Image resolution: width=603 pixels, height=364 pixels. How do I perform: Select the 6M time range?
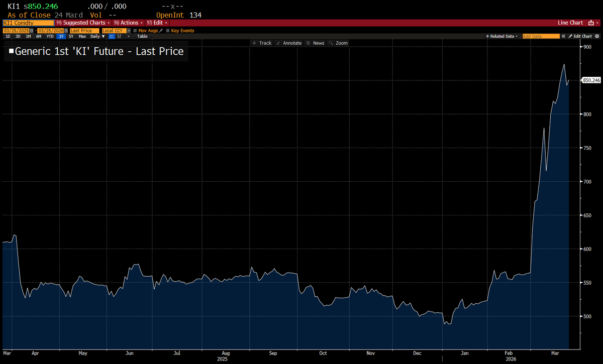pyautogui.click(x=39, y=36)
